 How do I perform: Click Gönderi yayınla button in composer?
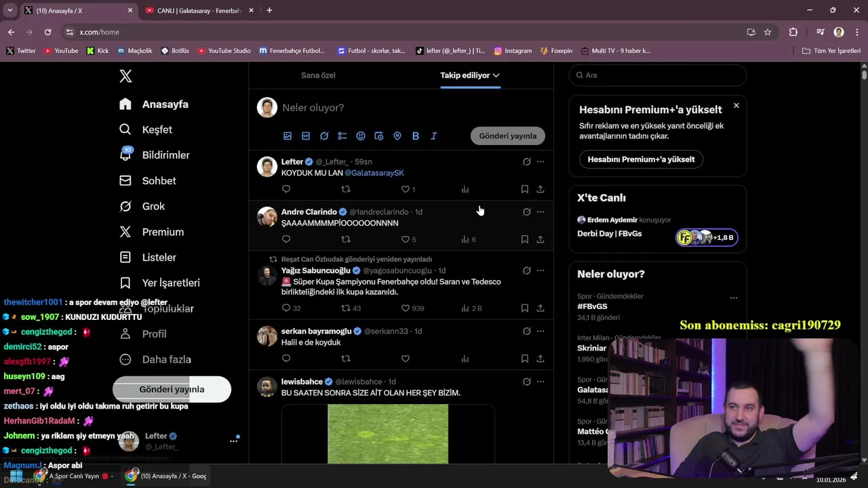[508, 136]
